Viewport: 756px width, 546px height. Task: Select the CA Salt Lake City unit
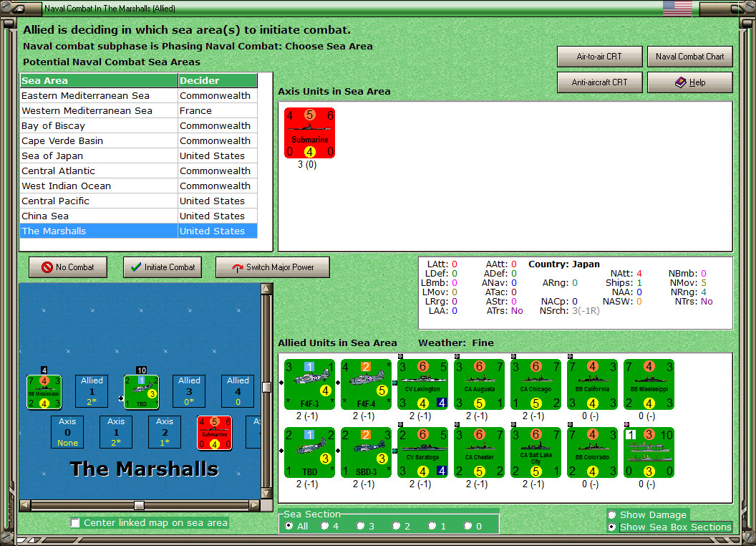point(535,452)
